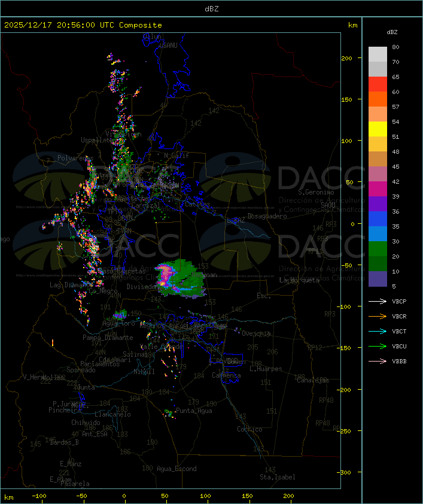Image resolution: width=423 pixels, height=504 pixels.
Task: Click the N_Calif place label
Action: click(176, 155)
